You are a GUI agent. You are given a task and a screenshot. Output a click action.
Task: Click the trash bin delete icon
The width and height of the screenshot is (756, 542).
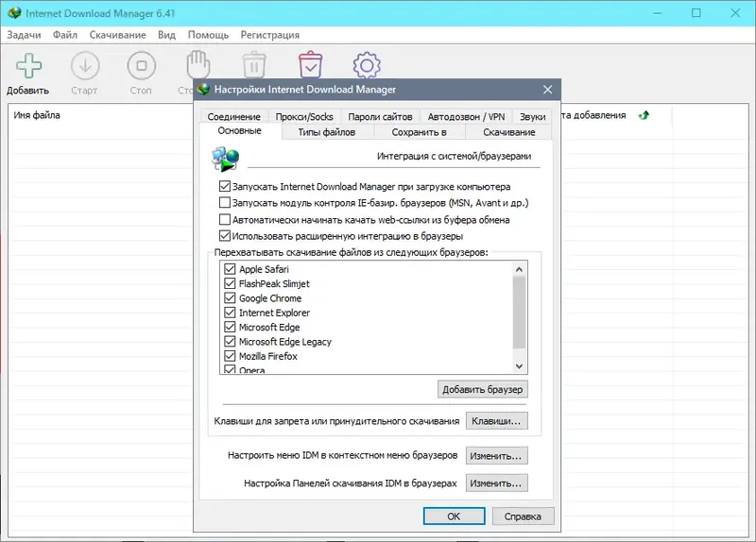pyautogui.click(x=254, y=64)
